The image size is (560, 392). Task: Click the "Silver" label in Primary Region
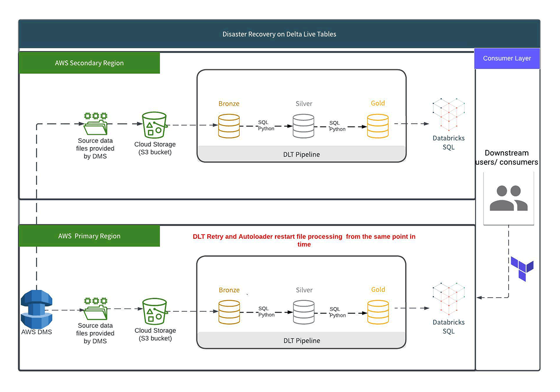[304, 290]
